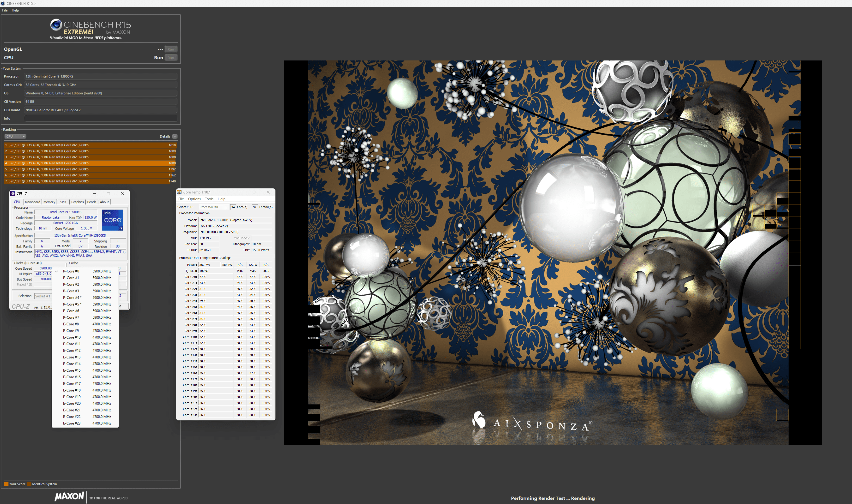Click the Intel Core i9 logo badge
This screenshot has height=504, width=852.
click(x=112, y=220)
